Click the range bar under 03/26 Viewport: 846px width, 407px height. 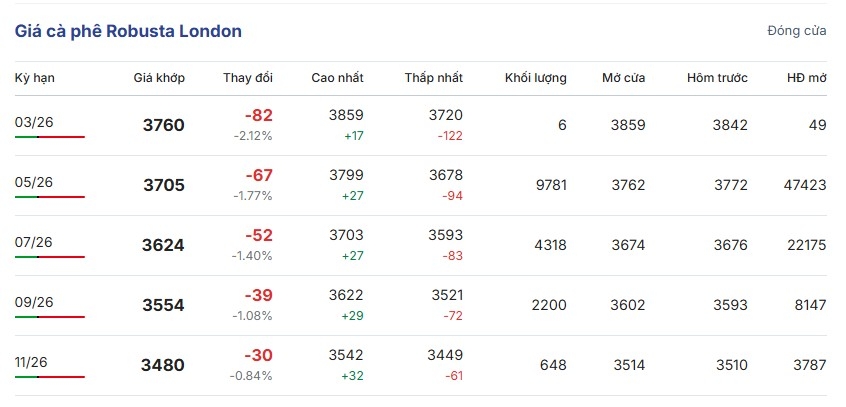coord(50,137)
